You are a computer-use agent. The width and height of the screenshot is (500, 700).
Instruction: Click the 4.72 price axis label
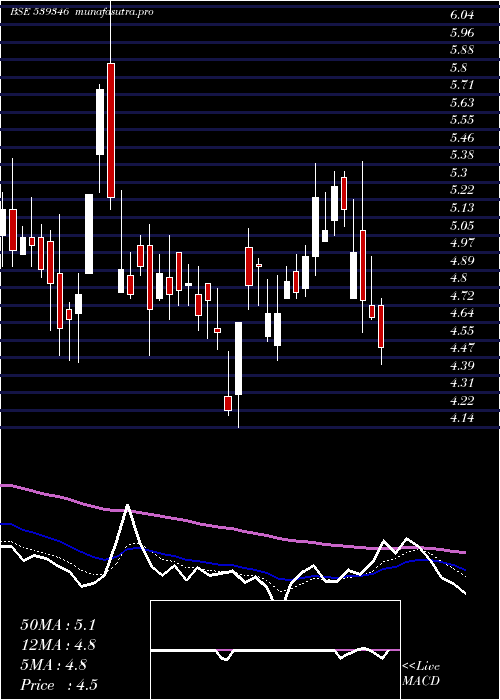pyautogui.click(x=462, y=296)
